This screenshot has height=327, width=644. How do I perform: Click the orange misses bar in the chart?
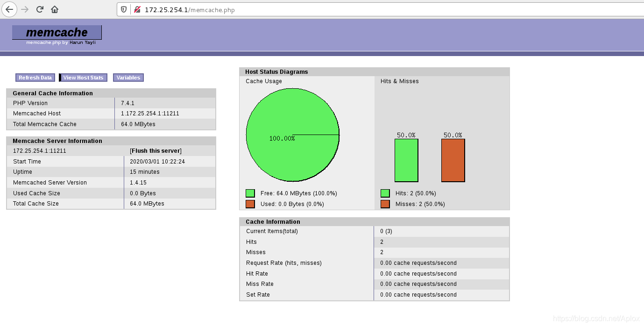[x=453, y=161]
